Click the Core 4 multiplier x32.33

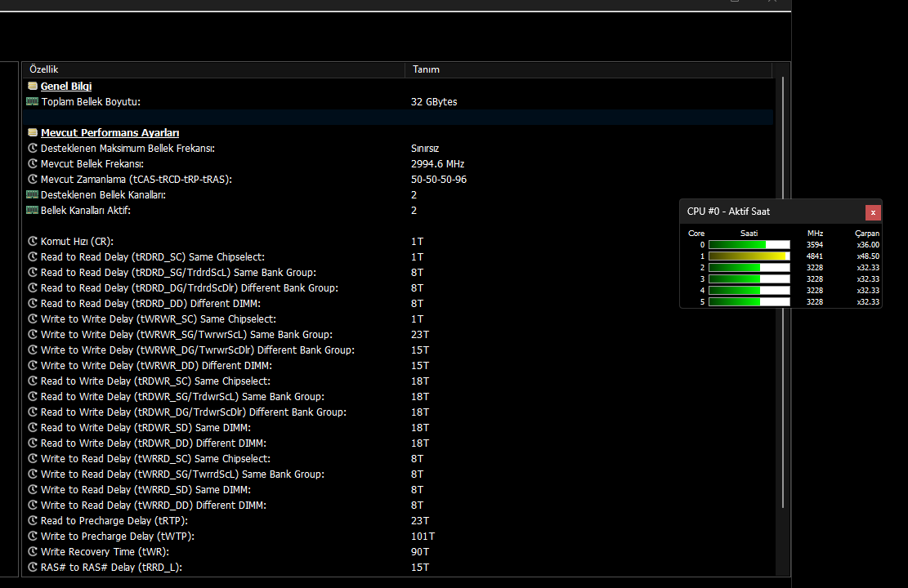(868, 291)
